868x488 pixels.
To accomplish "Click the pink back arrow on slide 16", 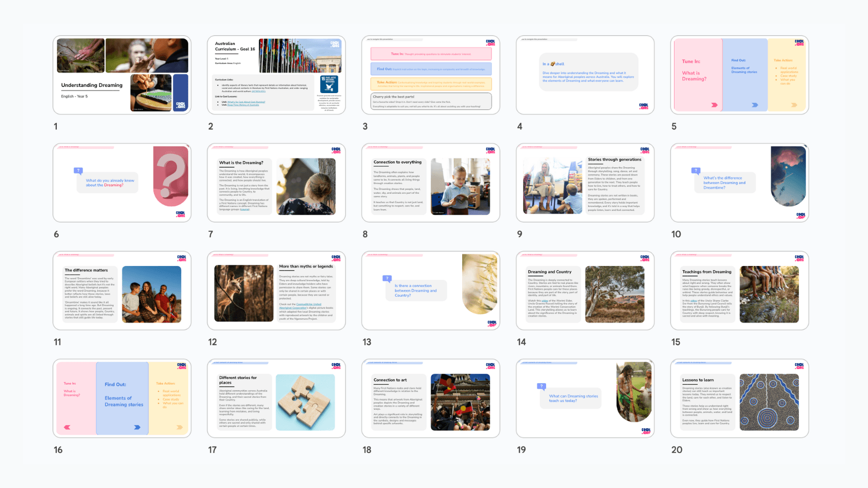I will click(x=67, y=427).
